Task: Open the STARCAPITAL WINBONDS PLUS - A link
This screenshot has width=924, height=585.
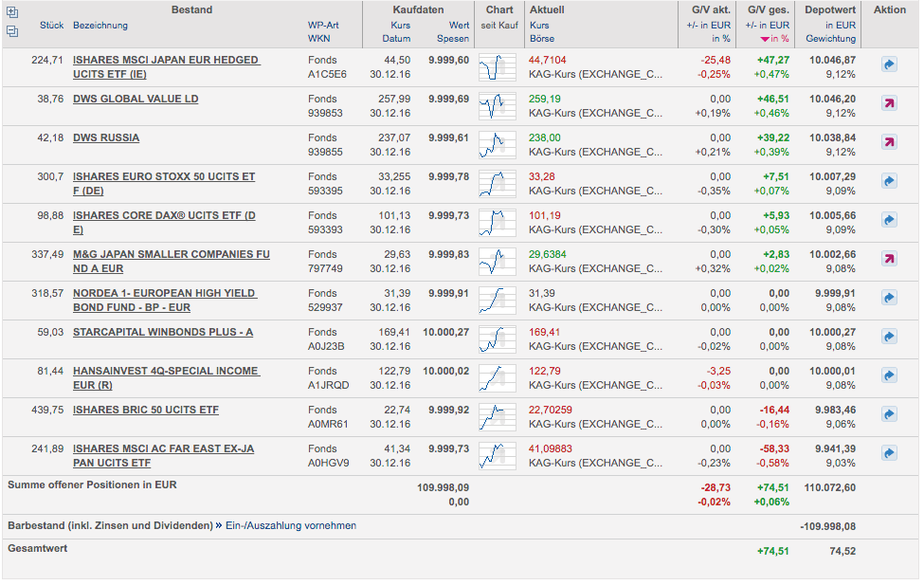Action: click(163, 333)
